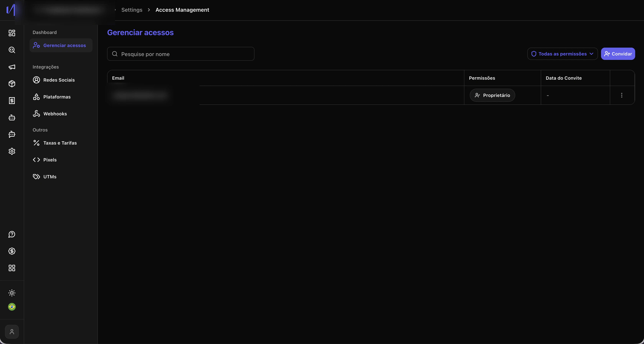The width and height of the screenshot is (644, 344).
Task: Click the Proprietário permission badge
Action: [492, 95]
